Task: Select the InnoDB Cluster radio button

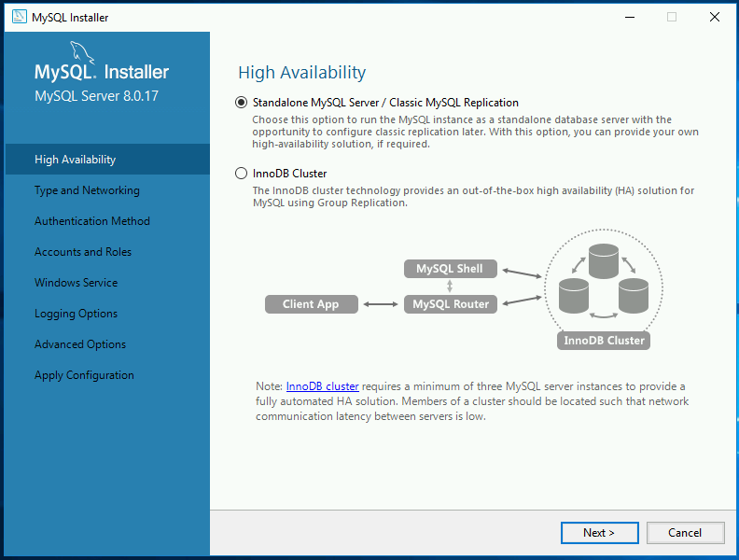Action: [x=241, y=174]
